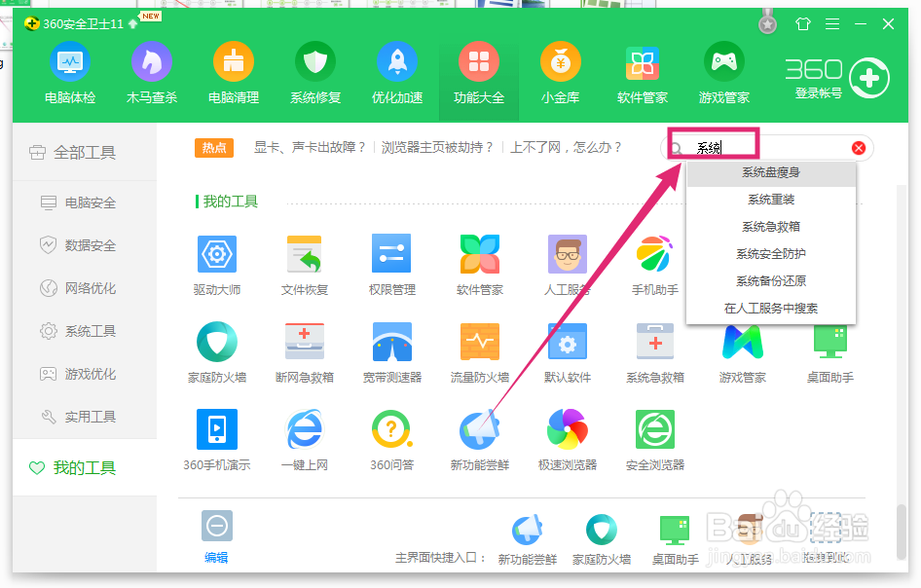The width and height of the screenshot is (921, 588).
Task: Open 优化加速 optimization
Action: 397,73
